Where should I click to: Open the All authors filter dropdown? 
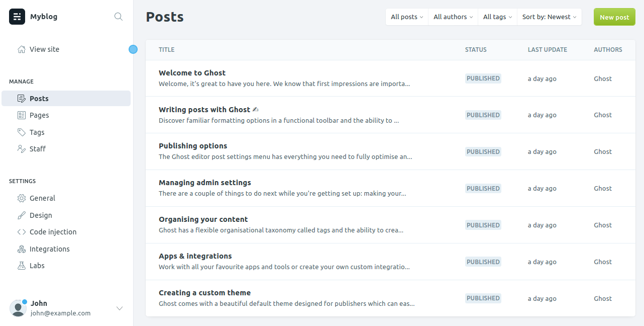click(x=453, y=17)
